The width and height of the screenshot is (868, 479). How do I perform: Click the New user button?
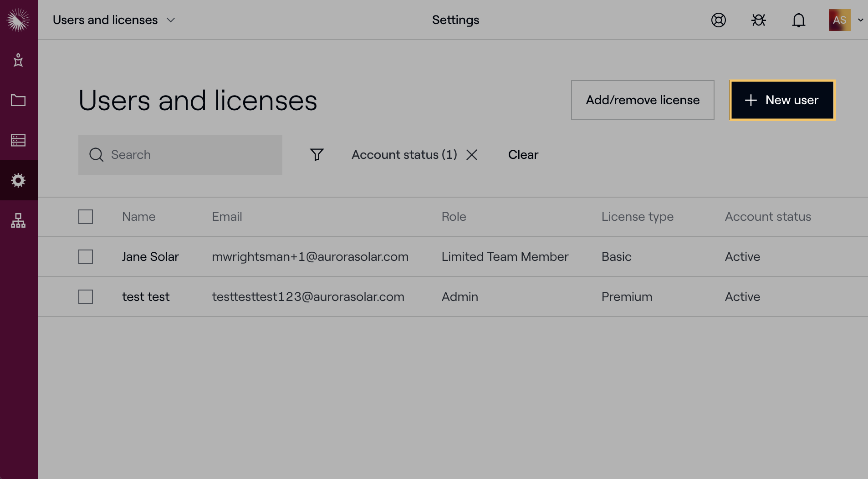[x=782, y=100]
